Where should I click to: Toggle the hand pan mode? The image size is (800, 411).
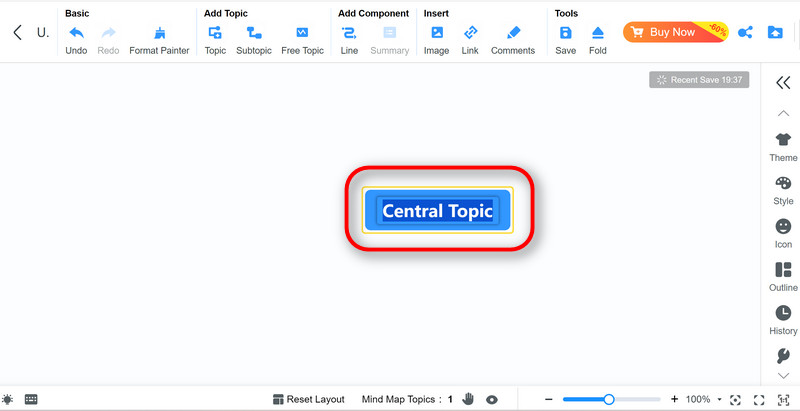[x=468, y=399]
